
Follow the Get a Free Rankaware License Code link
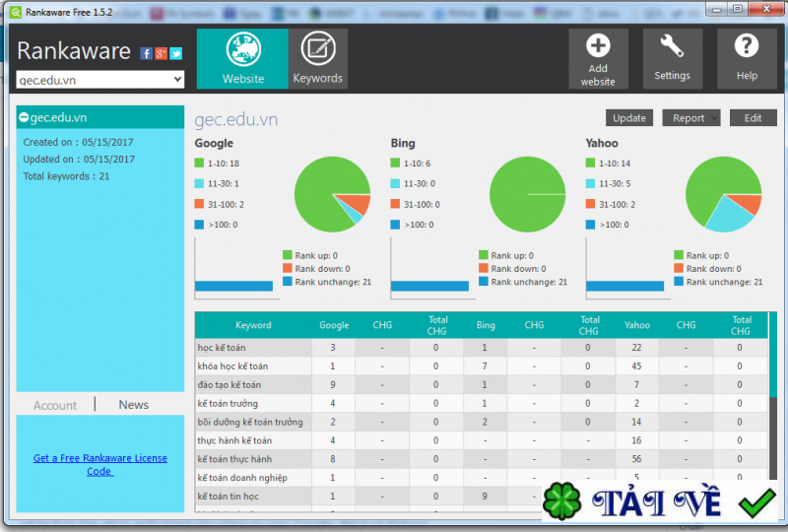(x=100, y=465)
